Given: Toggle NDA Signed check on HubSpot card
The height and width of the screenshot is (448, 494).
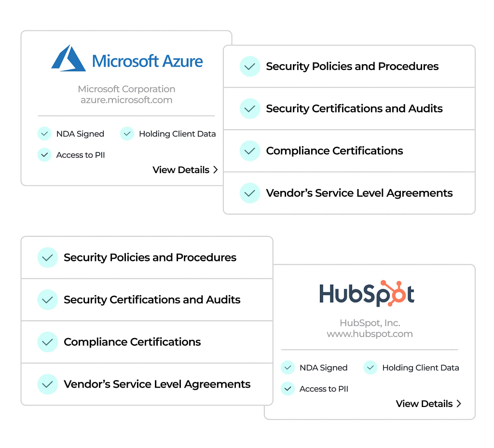Looking at the screenshot, I should pos(288,367).
